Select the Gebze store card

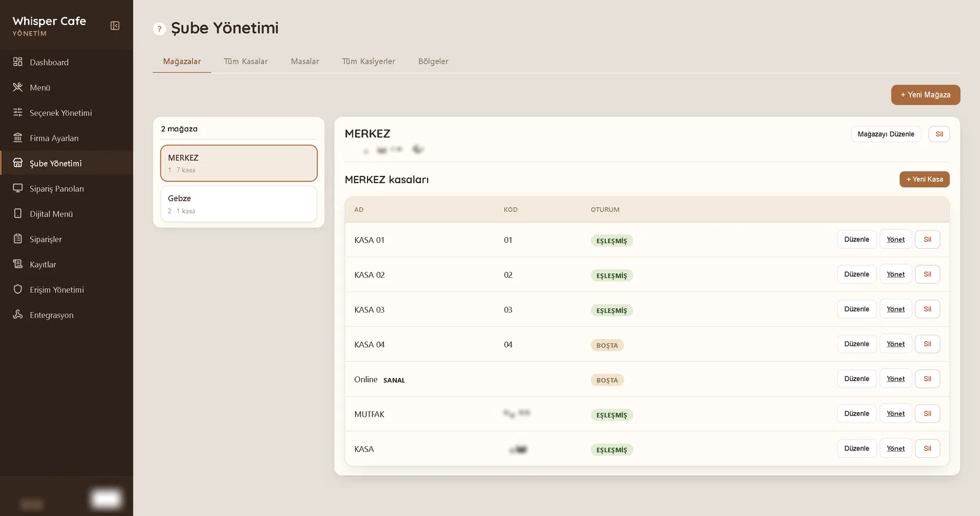point(239,204)
